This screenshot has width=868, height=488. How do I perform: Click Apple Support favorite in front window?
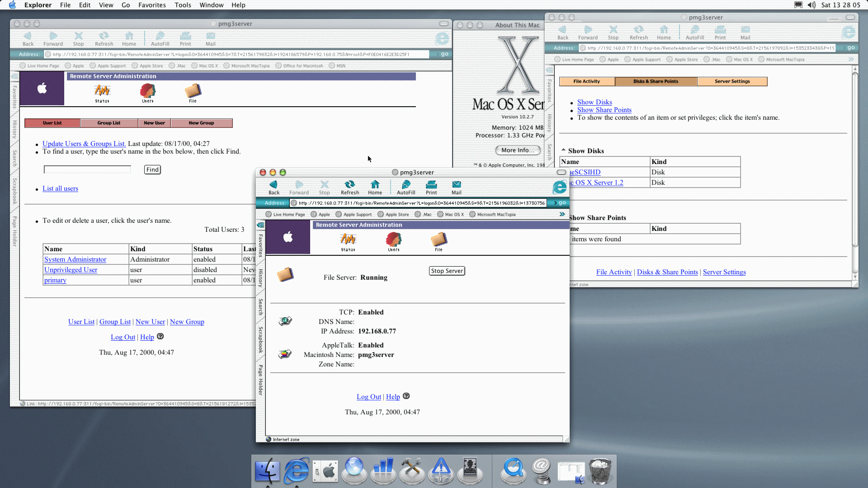[x=353, y=215]
